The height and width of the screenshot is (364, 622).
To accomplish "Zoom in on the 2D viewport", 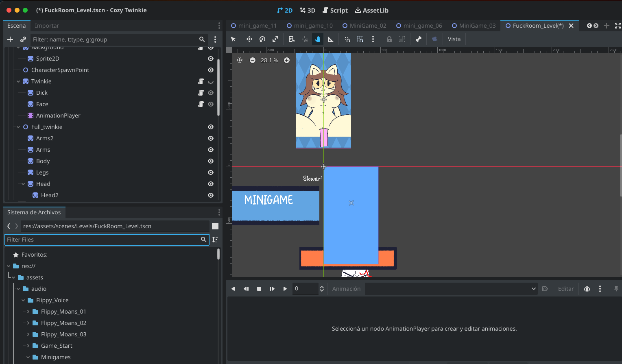I will [287, 60].
